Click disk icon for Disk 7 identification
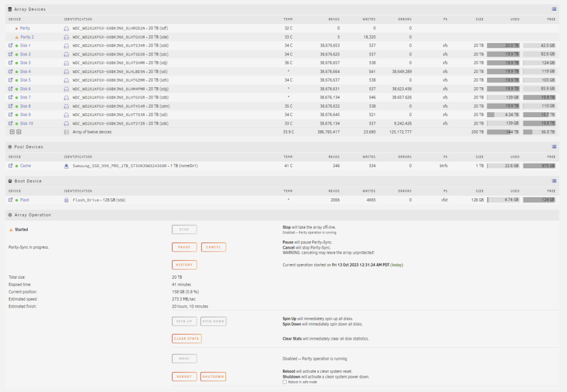 pyautogui.click(x=66, y=98)
